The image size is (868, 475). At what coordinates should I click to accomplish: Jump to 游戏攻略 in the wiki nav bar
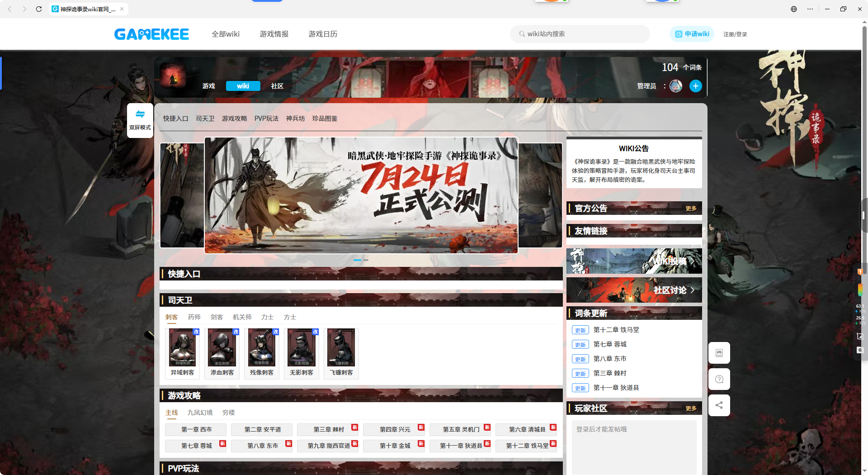point(235,119)
